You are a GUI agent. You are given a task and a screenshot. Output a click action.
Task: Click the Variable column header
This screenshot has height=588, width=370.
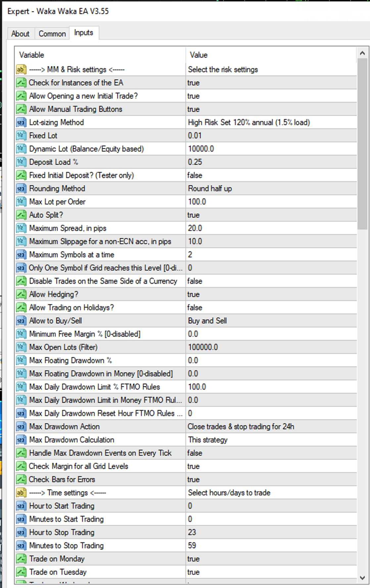pos(100,55)
